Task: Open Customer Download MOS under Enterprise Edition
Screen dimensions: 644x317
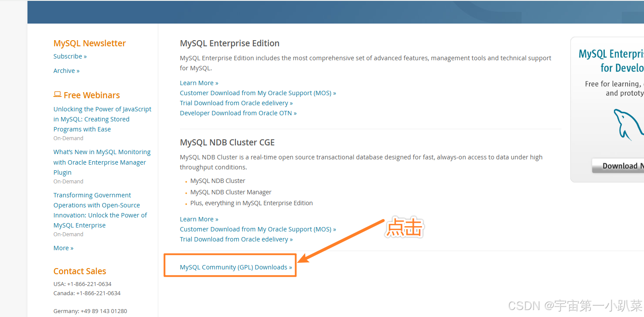Action: [x=258, y=93]
